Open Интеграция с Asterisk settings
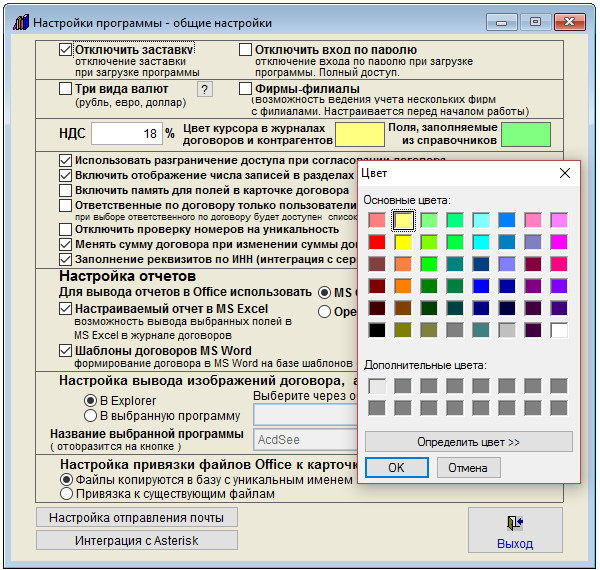600x570 pixels. click(136, 540)
